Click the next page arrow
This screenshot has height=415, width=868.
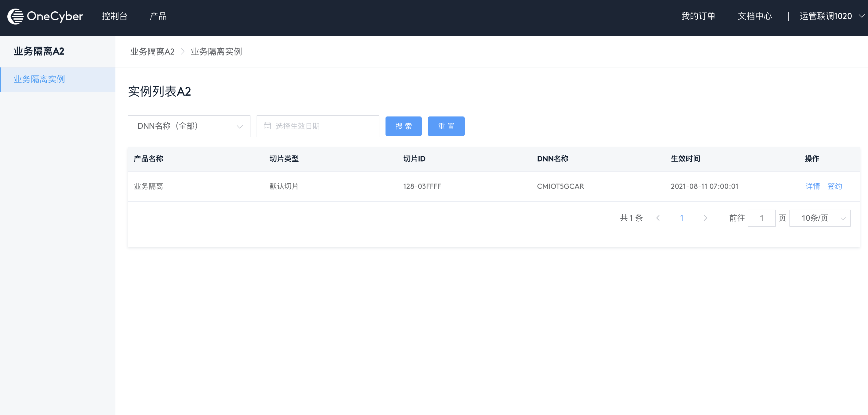tap(705, 218)
